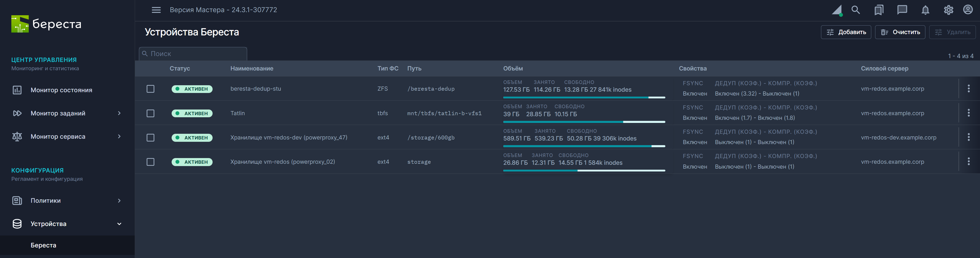Expand the Монитор заданий submenu
This screenshot has height=258, width=980.
click(x=119, y=113)
